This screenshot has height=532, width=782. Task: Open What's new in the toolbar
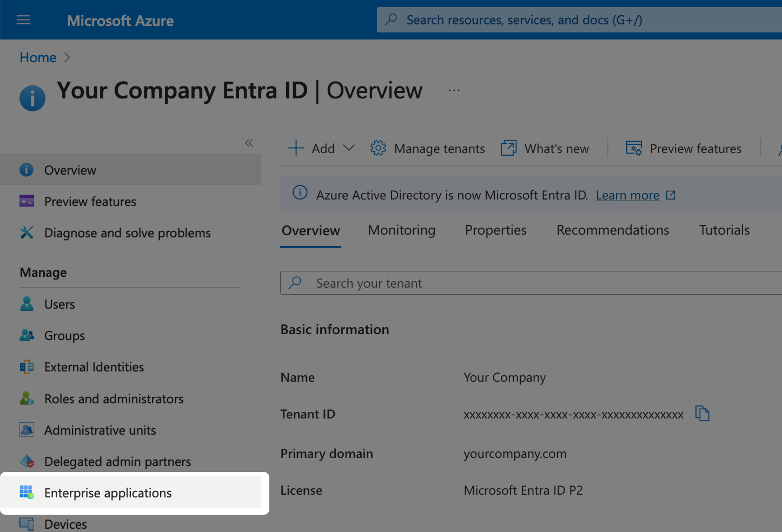556,148
